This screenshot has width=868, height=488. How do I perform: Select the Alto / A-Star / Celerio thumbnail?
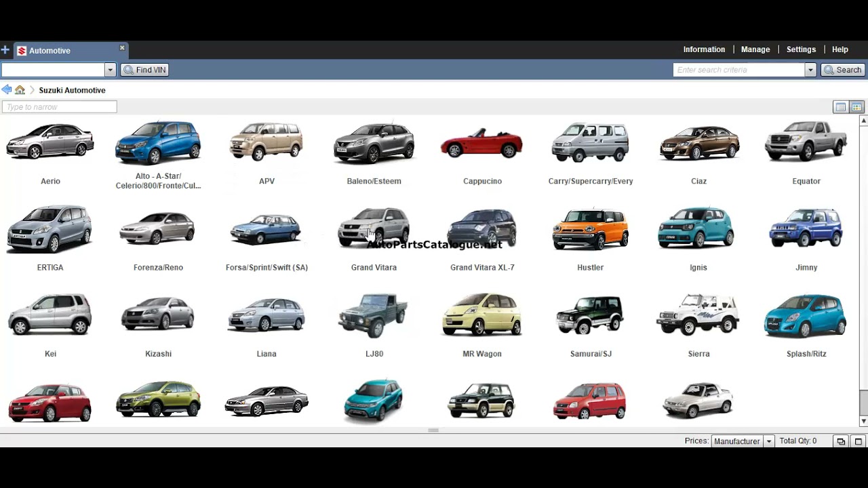click(x=158, y=142)
